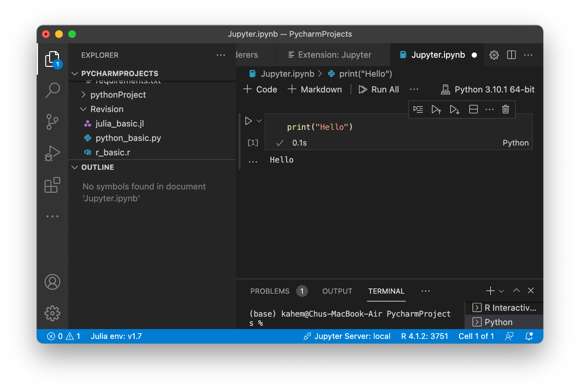Viewport: 580px width, 392px height.
Task: Add a new Markdown cell
Action: click(x=315, y=89)
